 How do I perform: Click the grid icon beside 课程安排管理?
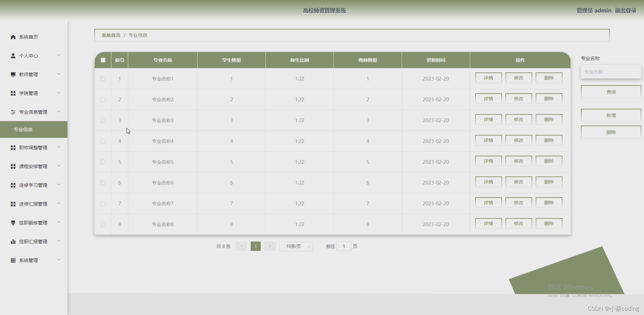(13, 166)
